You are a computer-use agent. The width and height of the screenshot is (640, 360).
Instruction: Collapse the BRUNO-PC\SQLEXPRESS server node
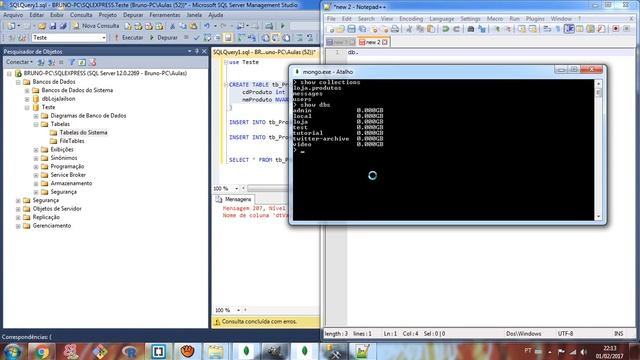[x=9, y=73]
